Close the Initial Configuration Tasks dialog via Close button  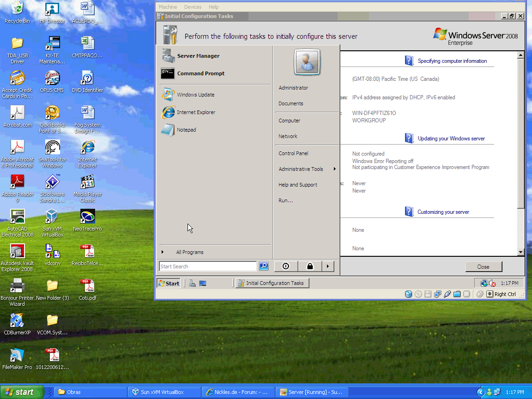(484, 266)
